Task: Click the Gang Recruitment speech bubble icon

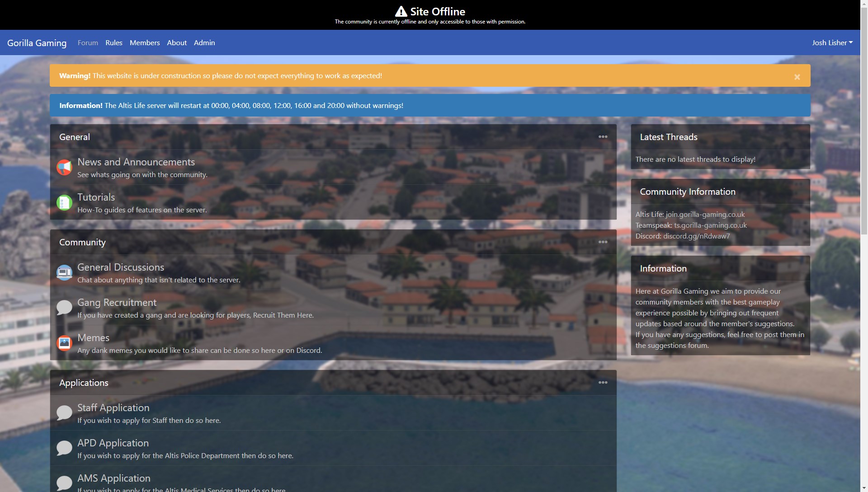Action: (x=64, y=308)
